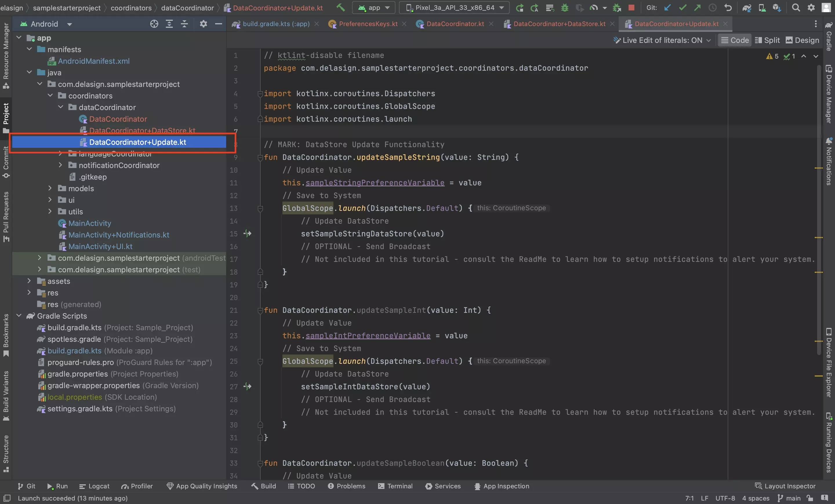Open the Profiler tool window

[137, 486]
